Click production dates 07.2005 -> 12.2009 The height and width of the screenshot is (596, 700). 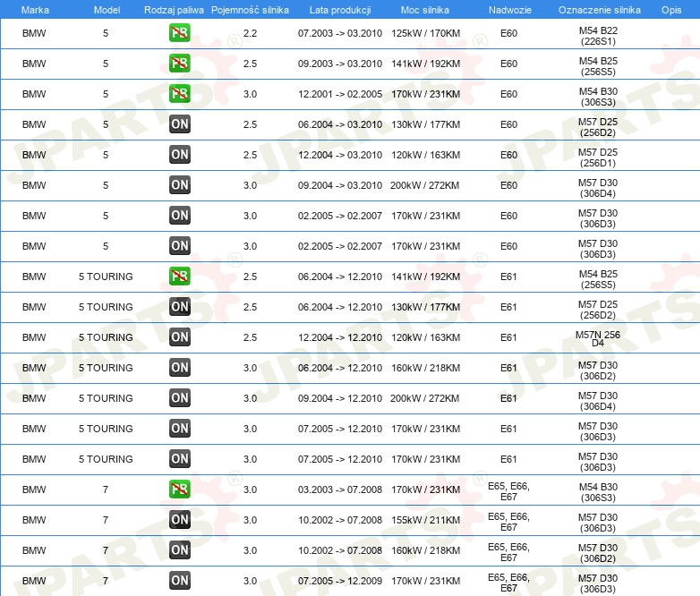coord(340,581)
